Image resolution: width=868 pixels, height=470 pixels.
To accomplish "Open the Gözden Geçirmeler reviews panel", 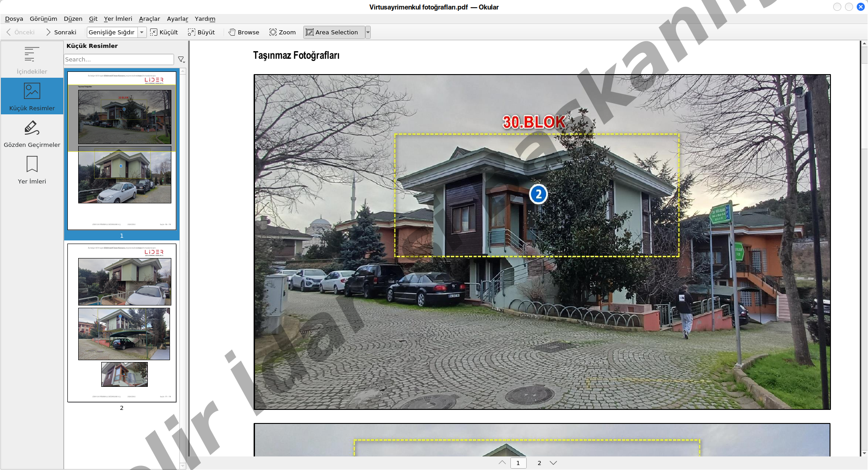I will point(32,133).
